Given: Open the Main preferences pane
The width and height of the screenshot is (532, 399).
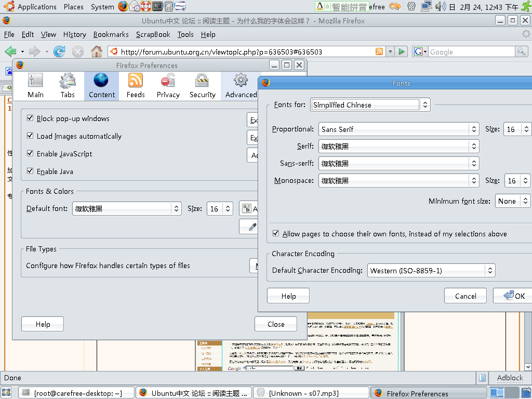Looking at the screenshot, I should click(x=35, y=86).
